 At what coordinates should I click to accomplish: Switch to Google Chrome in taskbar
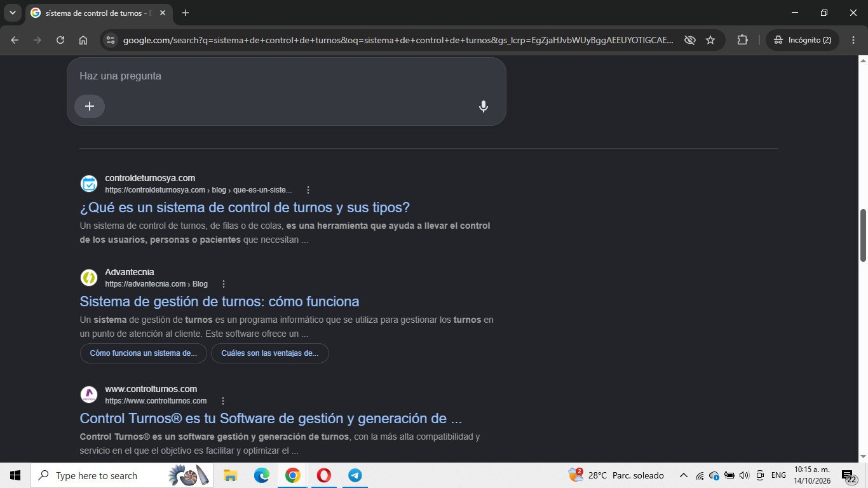(292, 475)
